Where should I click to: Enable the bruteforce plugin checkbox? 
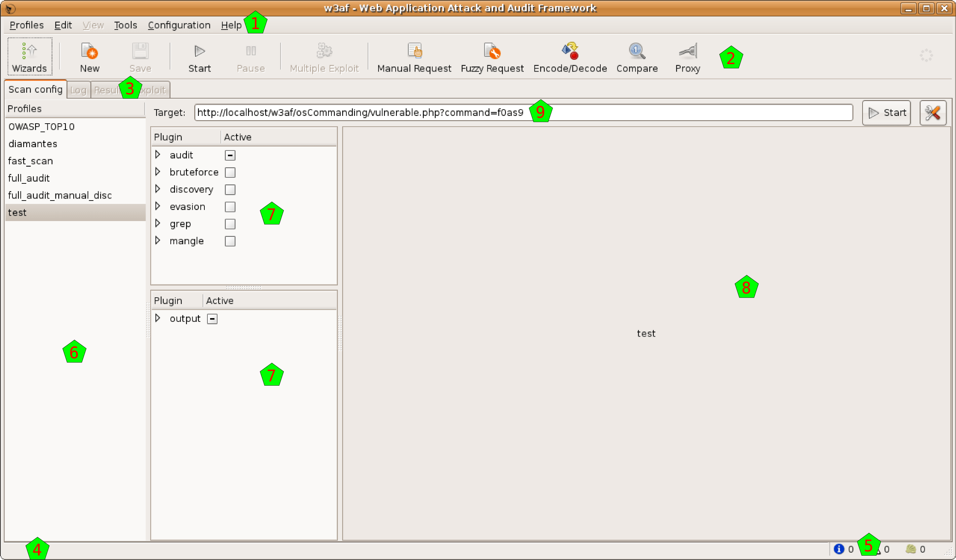pos(230,173)
